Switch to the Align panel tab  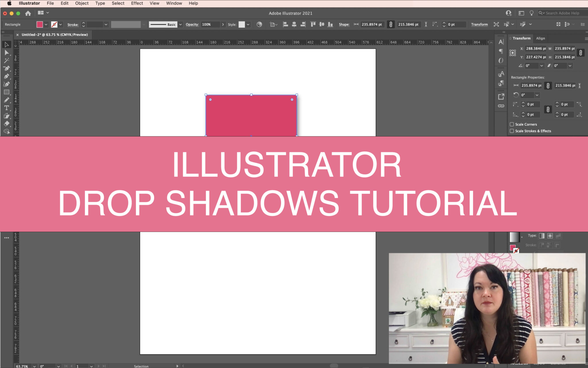(540, 38)
